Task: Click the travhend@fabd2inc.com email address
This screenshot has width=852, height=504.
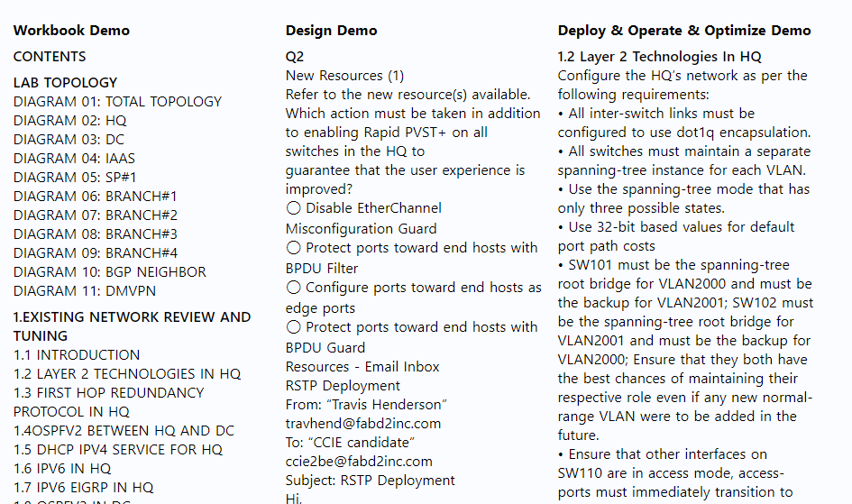Action: pyautogui.click(x=363, y=424)
